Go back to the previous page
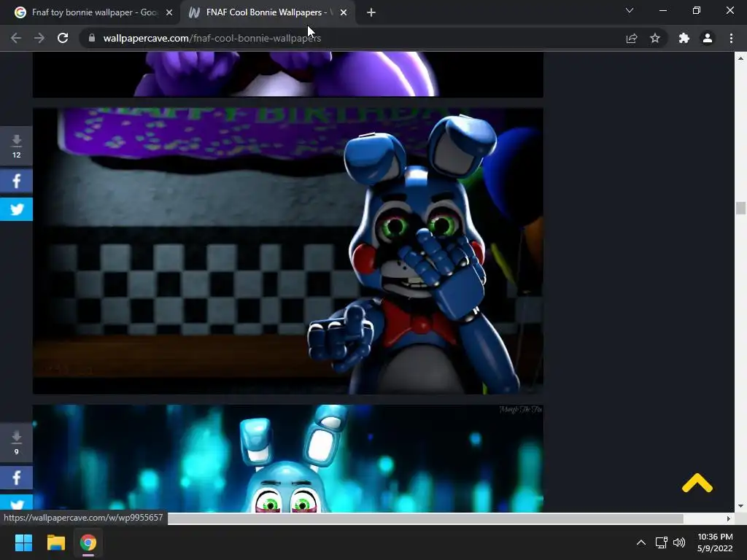 pos(16,38)
